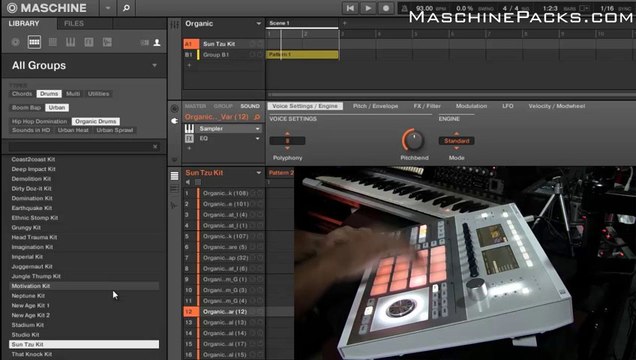Toggle the Multi type tag

coord(73,94)
